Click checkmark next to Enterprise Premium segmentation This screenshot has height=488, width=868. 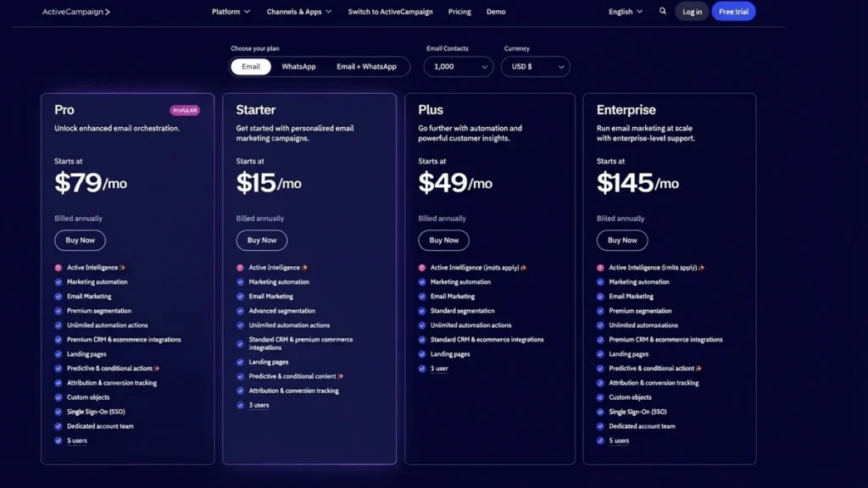coord(601,311)
